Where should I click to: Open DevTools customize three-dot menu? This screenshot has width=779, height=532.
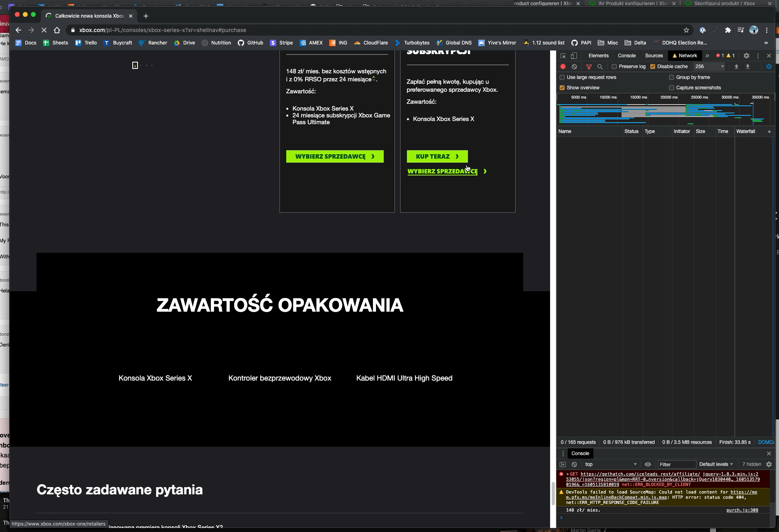click(758, 56)
